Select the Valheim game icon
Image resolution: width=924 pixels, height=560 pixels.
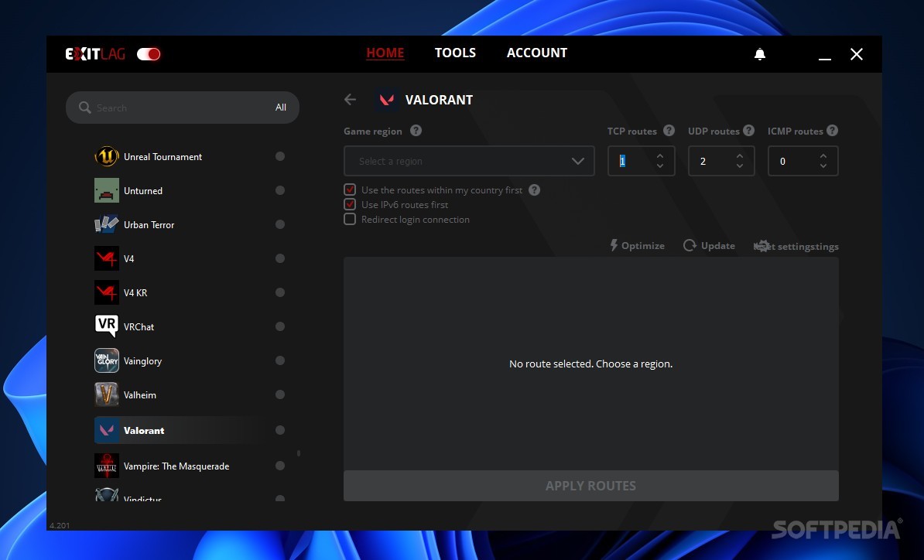point(107,394)
